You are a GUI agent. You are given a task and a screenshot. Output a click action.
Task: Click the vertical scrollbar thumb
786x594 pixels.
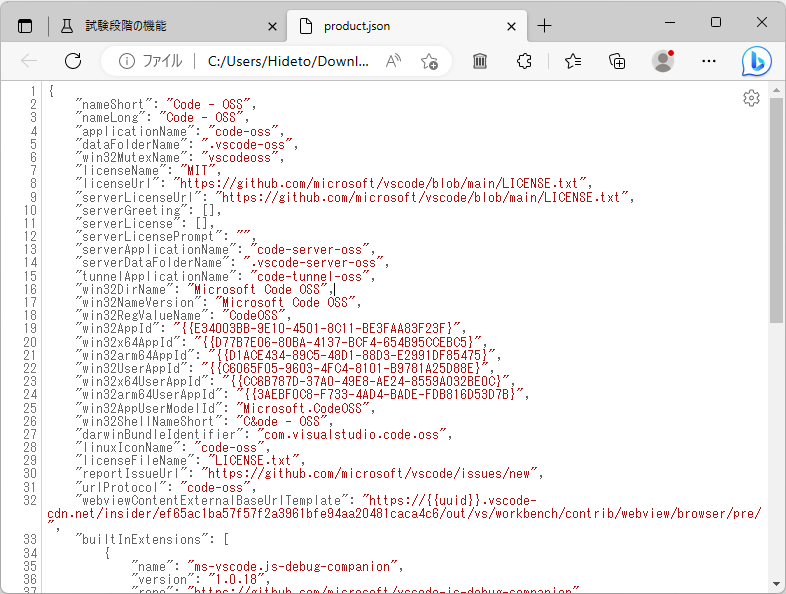[x=776, y=211]
